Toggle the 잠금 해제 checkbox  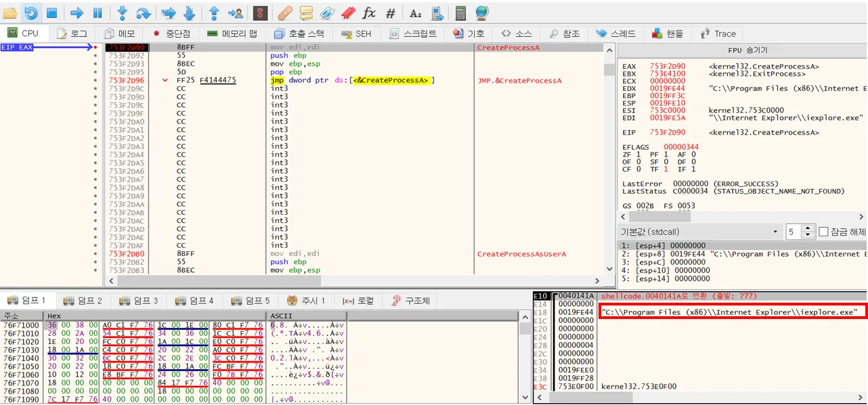point(824,232)
